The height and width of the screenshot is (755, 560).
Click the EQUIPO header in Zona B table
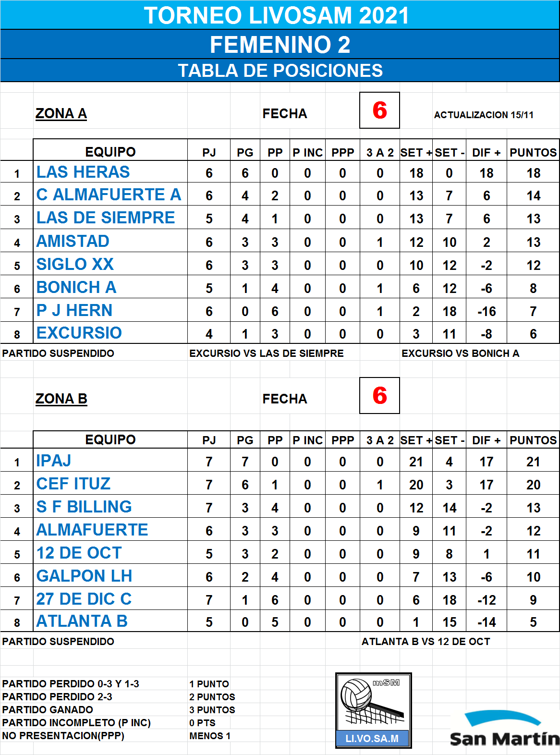point(110,439)
